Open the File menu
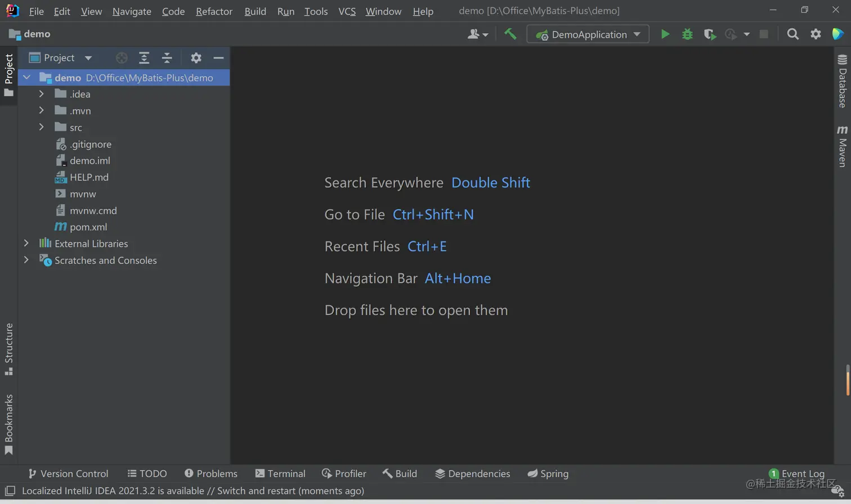This screenshot has height=504, width=851. click(36, 11)
